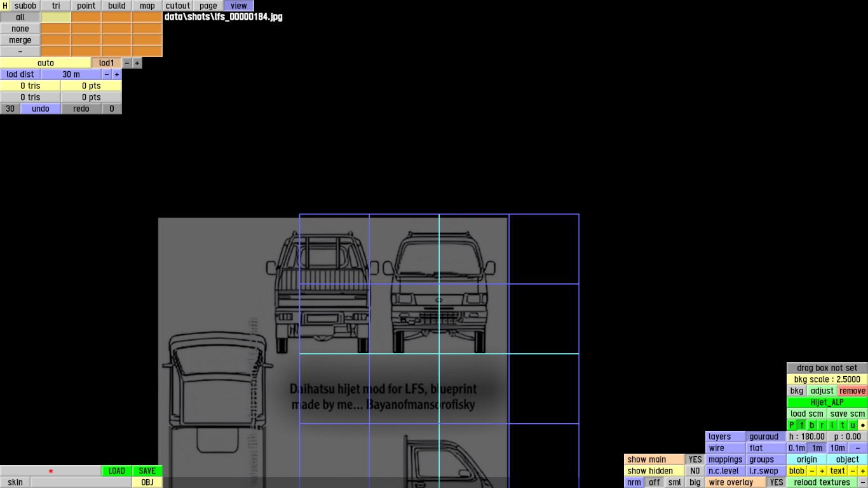The height and width of the screenshot is (488, 868).
Task: Click the Hijet_ALP name button
Action: tap(827, 402)
